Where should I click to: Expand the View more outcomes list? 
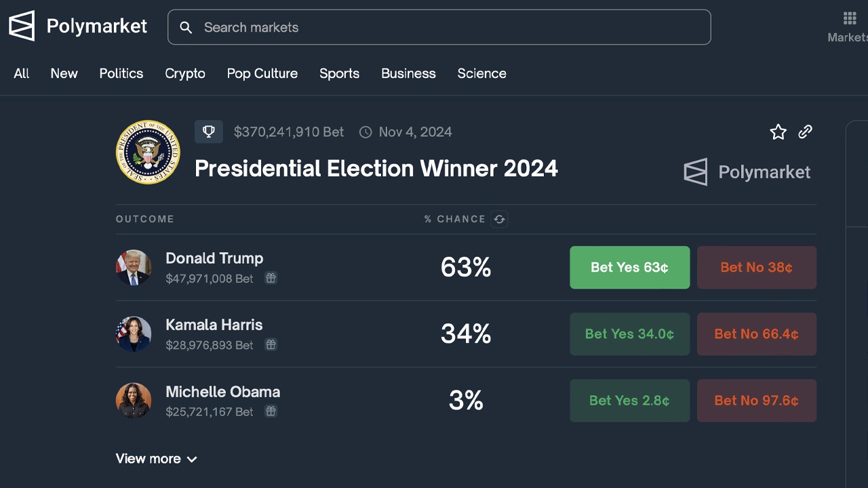point(156,459)
